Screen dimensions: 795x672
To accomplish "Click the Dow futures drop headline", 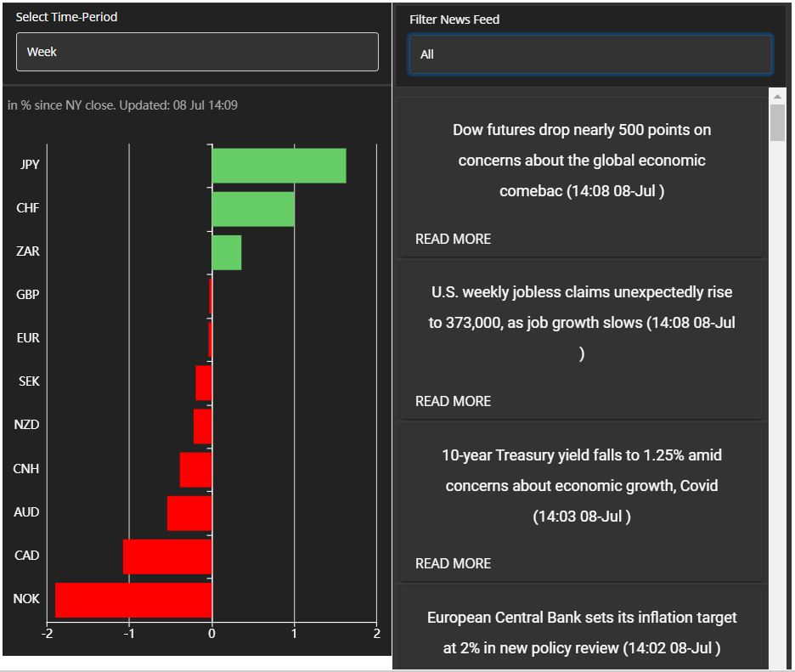I will click(582, 161).
